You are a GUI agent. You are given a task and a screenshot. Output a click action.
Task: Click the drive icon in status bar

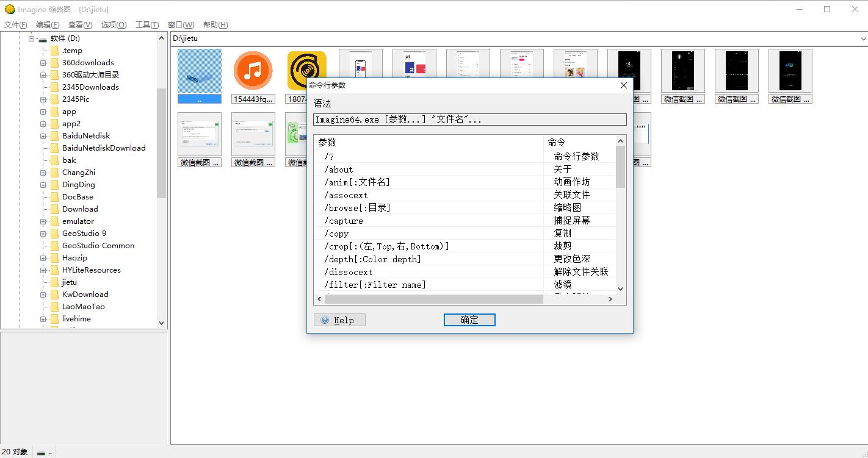point(41,453)
